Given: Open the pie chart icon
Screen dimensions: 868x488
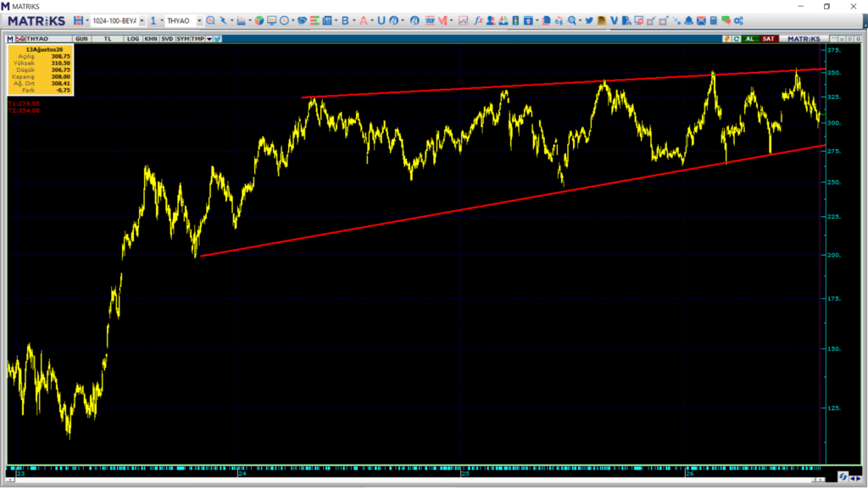Looking at the screenshot, I should pyautogui.click(x=259, y=20).
